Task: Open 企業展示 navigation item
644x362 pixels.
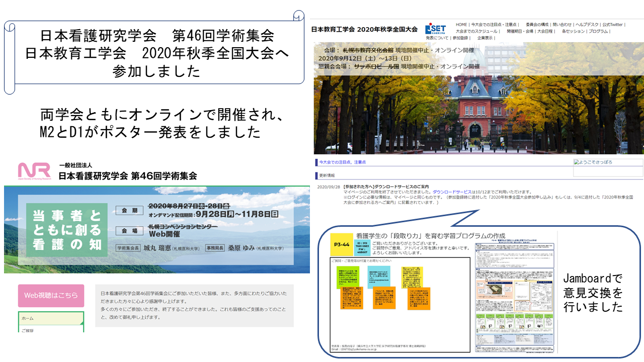Action: [x=485, y=38]
